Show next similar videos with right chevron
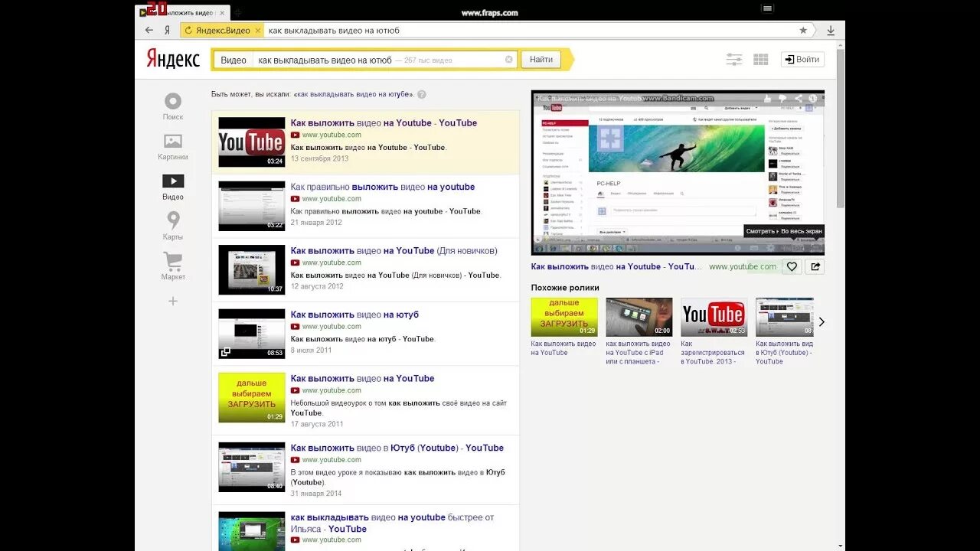Image resolution: width=980 pixels, height=551 pixels. (x=822, y=322)
